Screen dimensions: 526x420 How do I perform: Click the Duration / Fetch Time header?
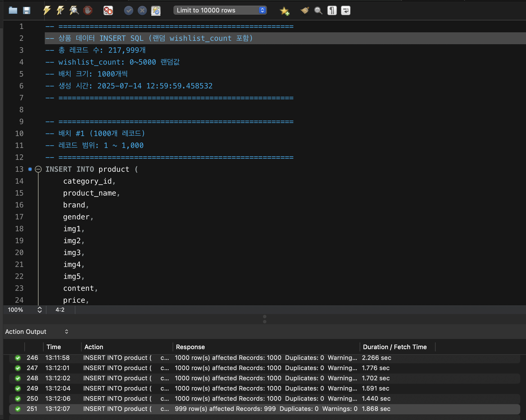pyautogui.click(x=395, y=347)
